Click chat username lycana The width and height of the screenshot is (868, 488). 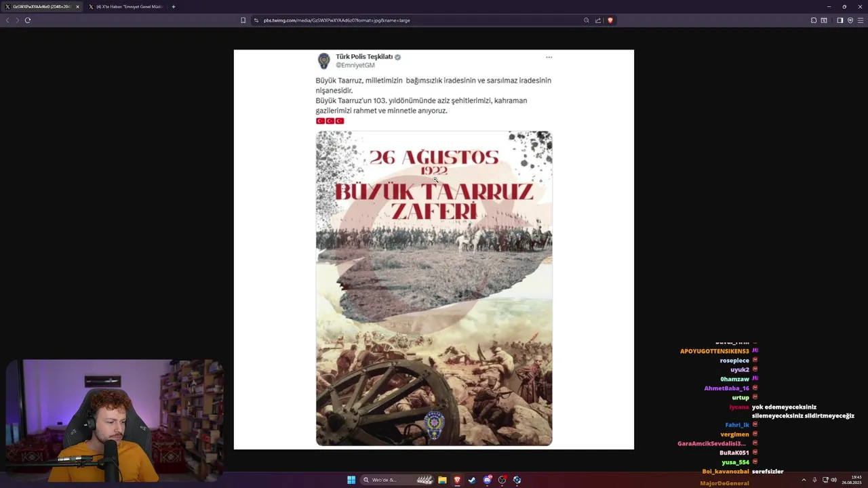[x=739, y=407]
